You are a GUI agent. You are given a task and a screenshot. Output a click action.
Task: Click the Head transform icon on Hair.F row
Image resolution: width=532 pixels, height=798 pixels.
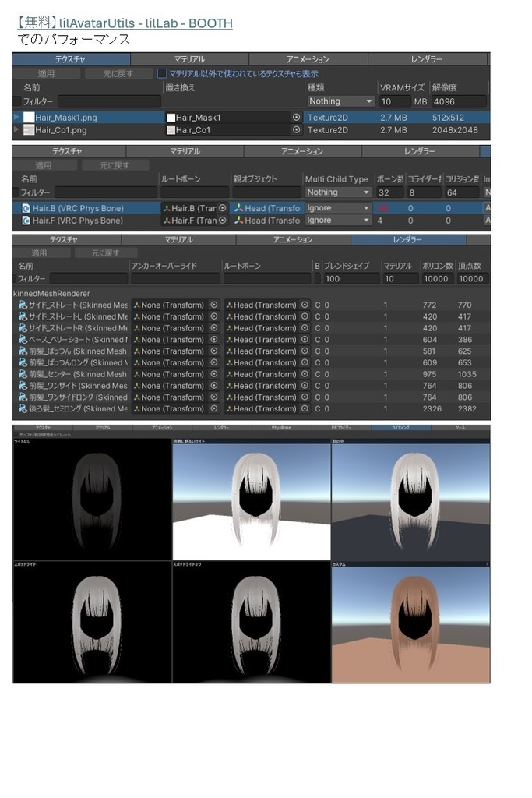(x=238, y=221)
